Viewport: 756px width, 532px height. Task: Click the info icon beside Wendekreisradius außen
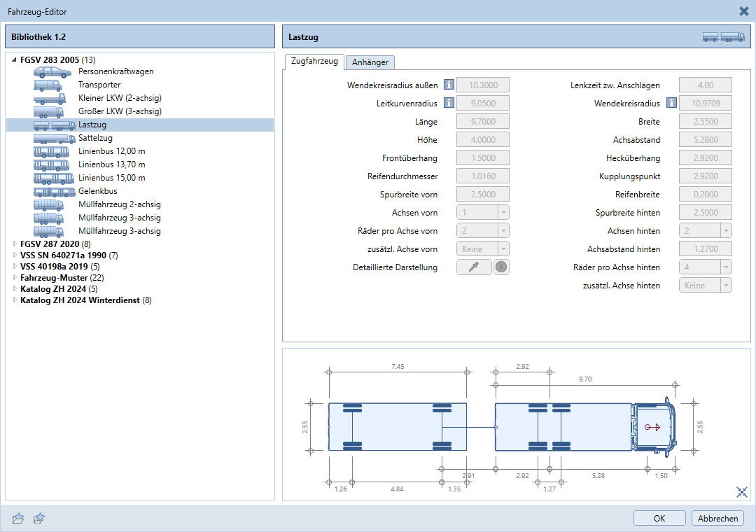[x=449, y=85]
